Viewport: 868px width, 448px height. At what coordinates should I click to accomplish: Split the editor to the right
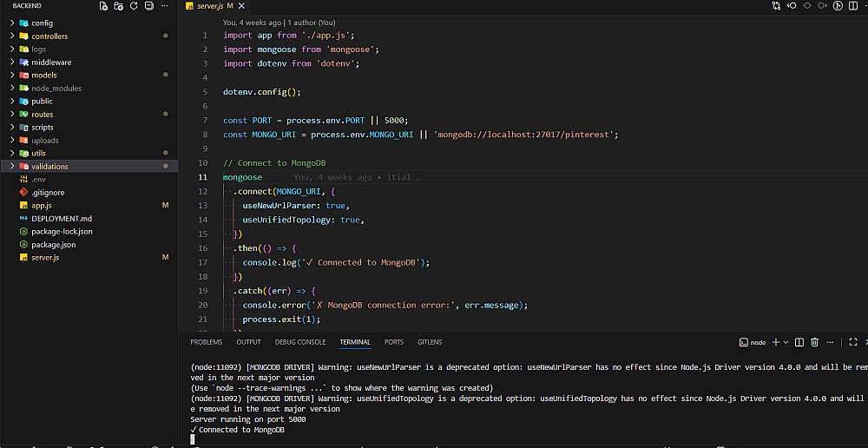[853, 6]
